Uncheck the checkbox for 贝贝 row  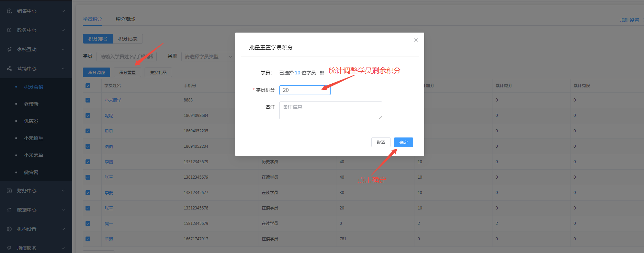point(88,131)
